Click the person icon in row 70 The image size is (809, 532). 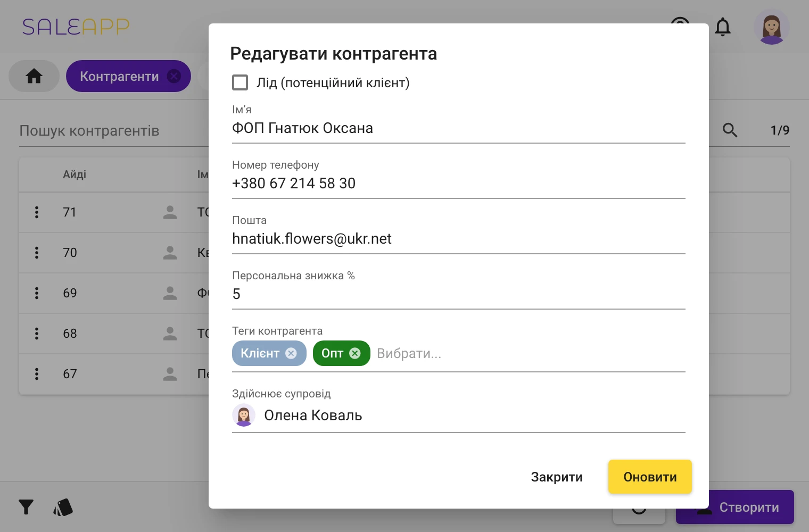(170, 253)
